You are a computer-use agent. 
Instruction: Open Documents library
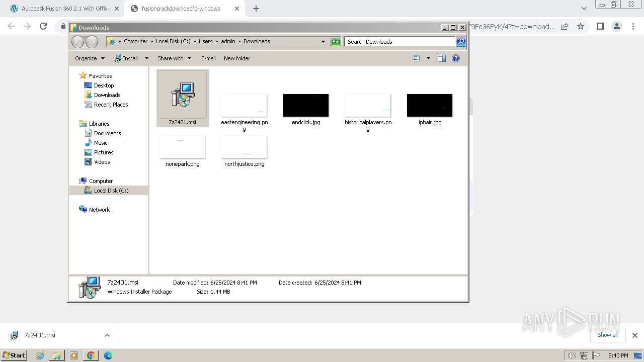point(107,133)
